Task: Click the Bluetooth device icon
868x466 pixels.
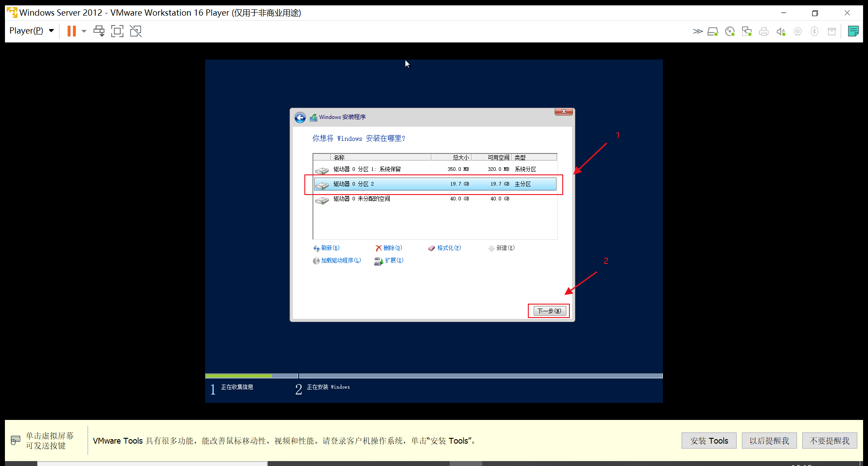Action: pyautogui.click(x=814, y=31)
